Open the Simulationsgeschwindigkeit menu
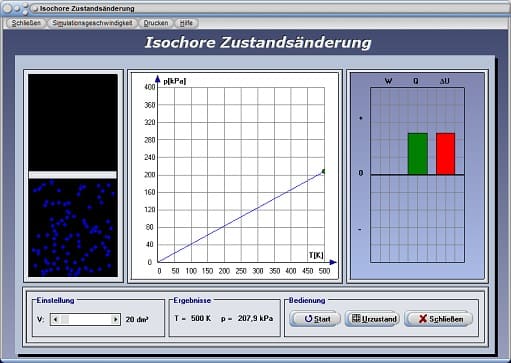Viewport: 511px width, 363px height. coord(92,23)
